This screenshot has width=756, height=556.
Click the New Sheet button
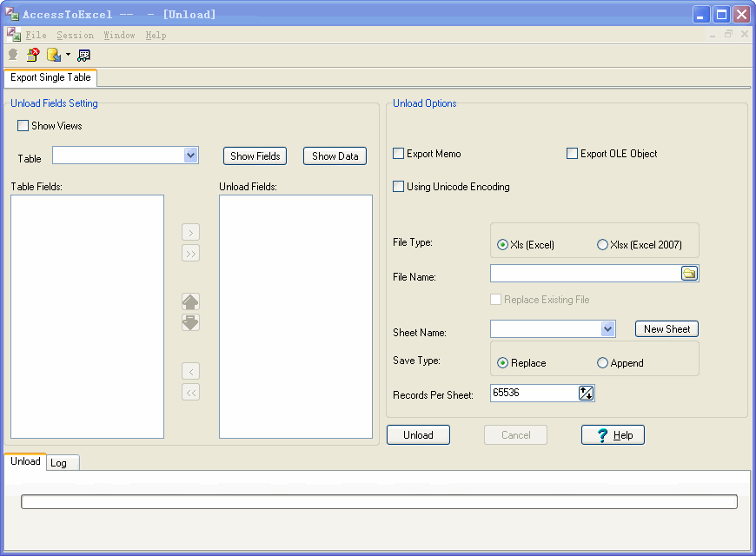pos(666,329)
